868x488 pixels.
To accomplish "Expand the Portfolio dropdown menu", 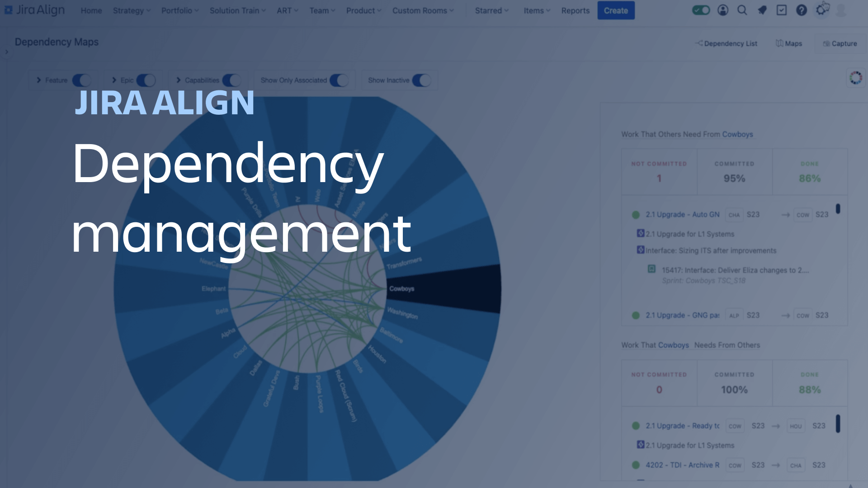I will pos(179,10).
